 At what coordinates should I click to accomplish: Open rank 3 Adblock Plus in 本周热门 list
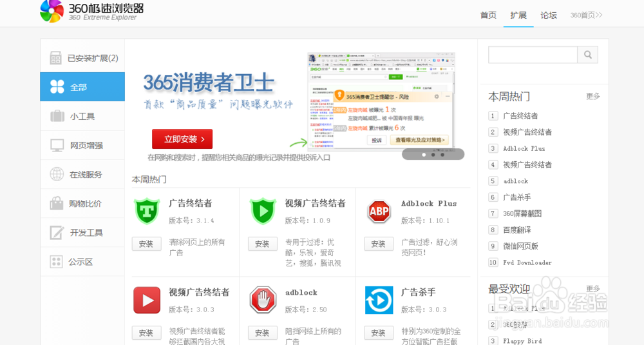[x=524, y=148]
